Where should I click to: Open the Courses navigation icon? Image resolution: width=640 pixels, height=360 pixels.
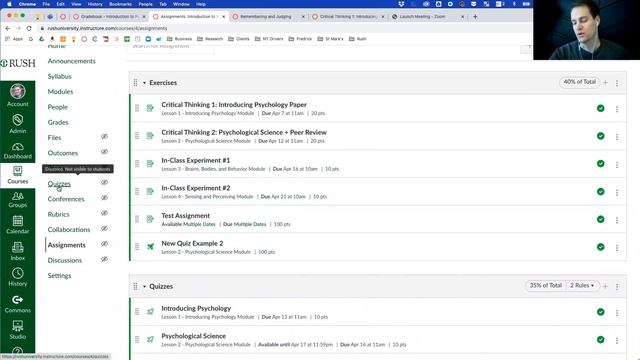coord(18,175)
